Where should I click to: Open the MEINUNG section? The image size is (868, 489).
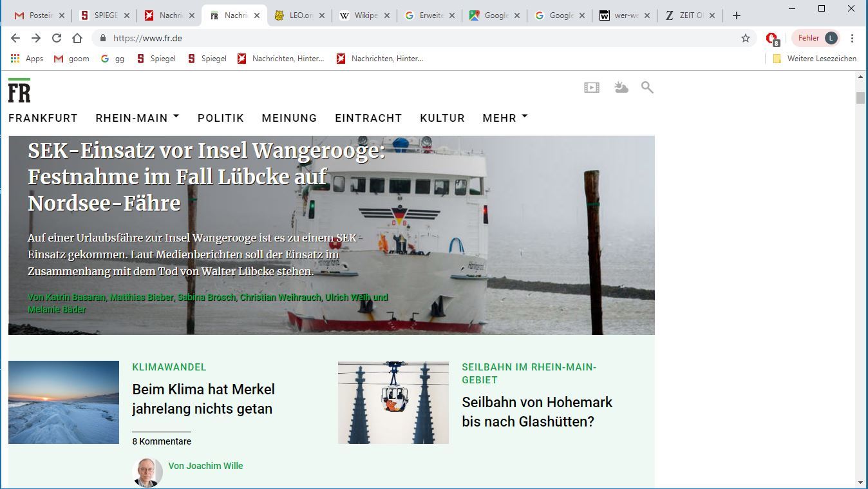289,118
